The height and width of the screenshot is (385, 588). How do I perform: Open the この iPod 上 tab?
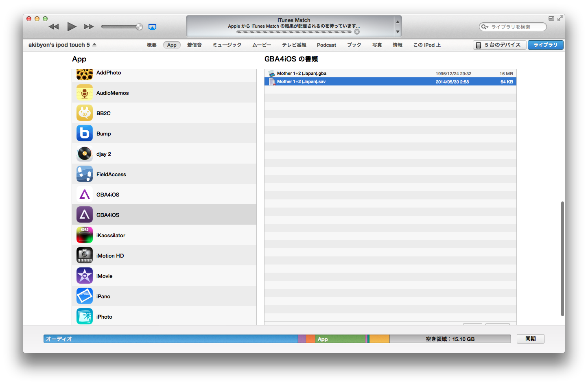427,45
